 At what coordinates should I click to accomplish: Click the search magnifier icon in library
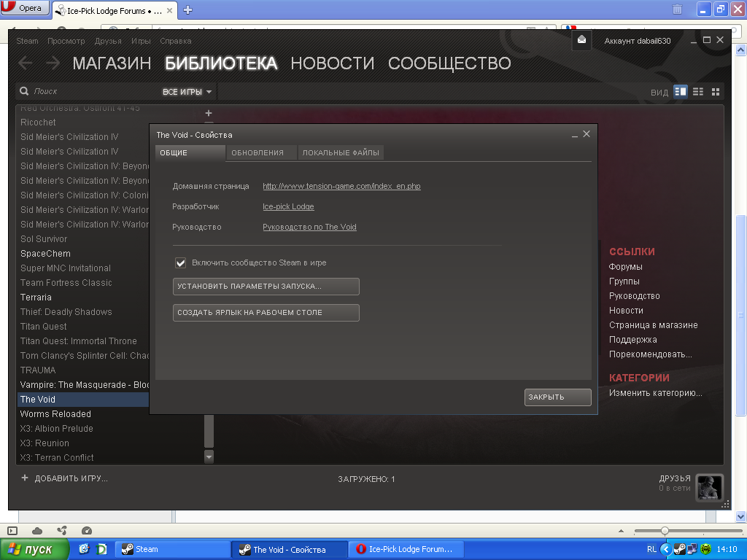24,91
